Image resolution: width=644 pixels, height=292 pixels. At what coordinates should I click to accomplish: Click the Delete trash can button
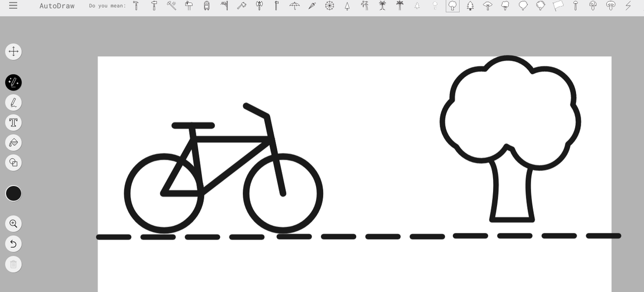(x=14, y=264)
